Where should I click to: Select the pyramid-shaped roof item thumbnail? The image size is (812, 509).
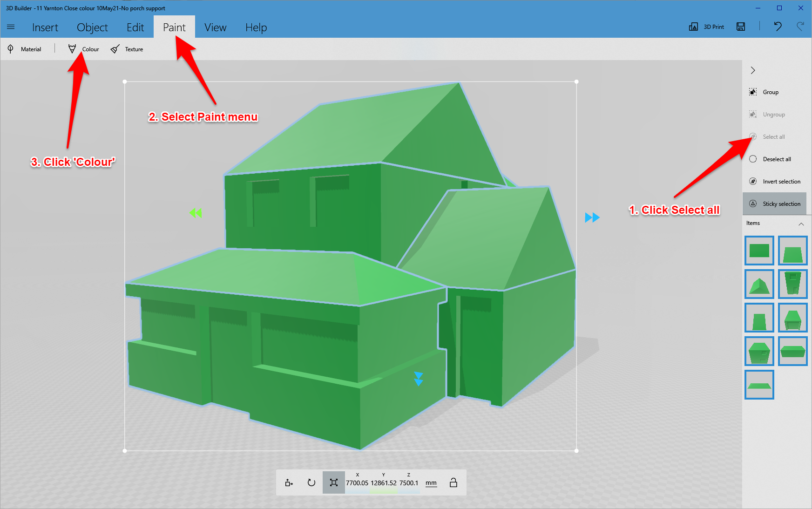point(759,284)
